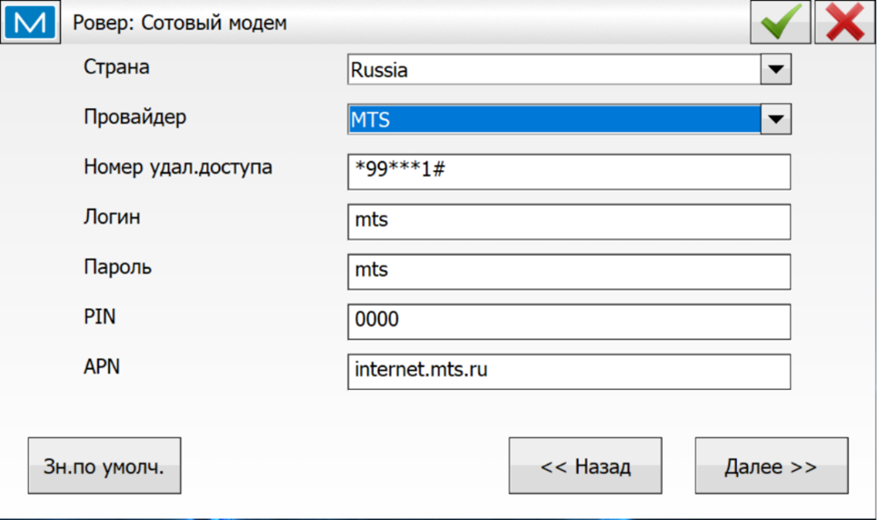This screenshot has width=877, height=520.
Task: Click the Номер удал.доступа label
Action: coord(178,167)
